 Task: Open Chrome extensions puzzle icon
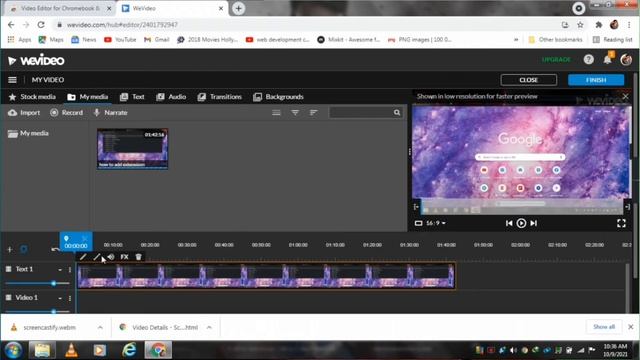coord(598,25)
